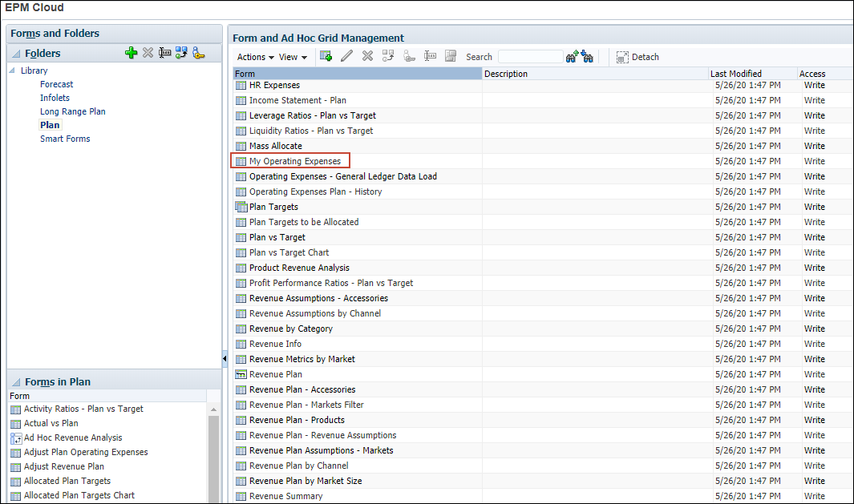Click the Plan Targets composite form icon

(x=241, y=206)
